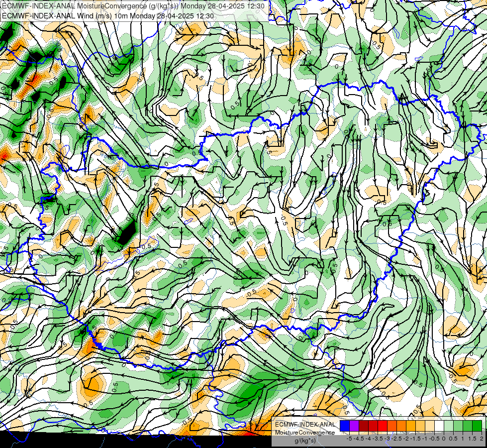Click the orange swatch between -2.5 and -2
This screenshot has width=487, height=448.
[401, 426]
